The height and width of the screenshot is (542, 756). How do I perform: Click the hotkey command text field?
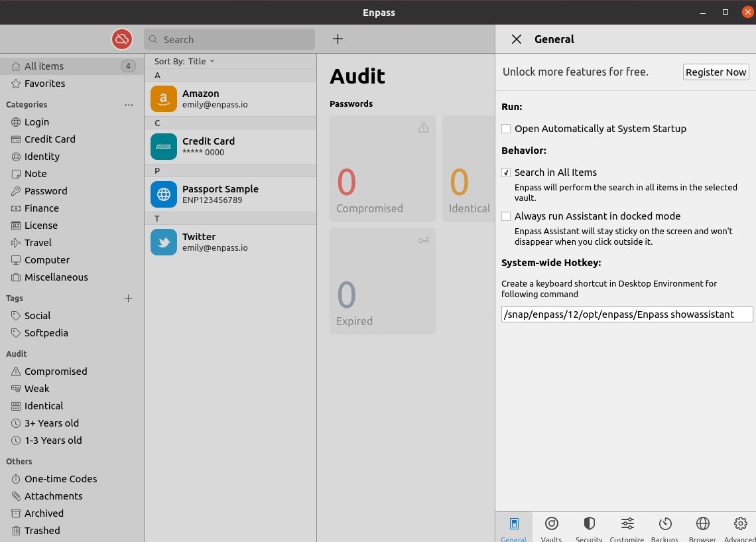click(627, 314)
